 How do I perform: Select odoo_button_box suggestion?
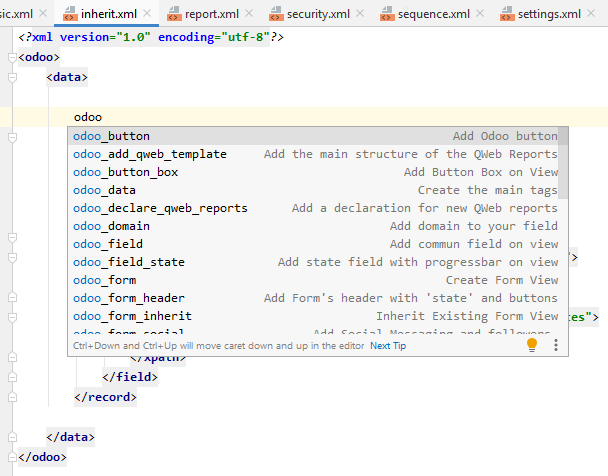pyautogui.click(x=313, y=172)
